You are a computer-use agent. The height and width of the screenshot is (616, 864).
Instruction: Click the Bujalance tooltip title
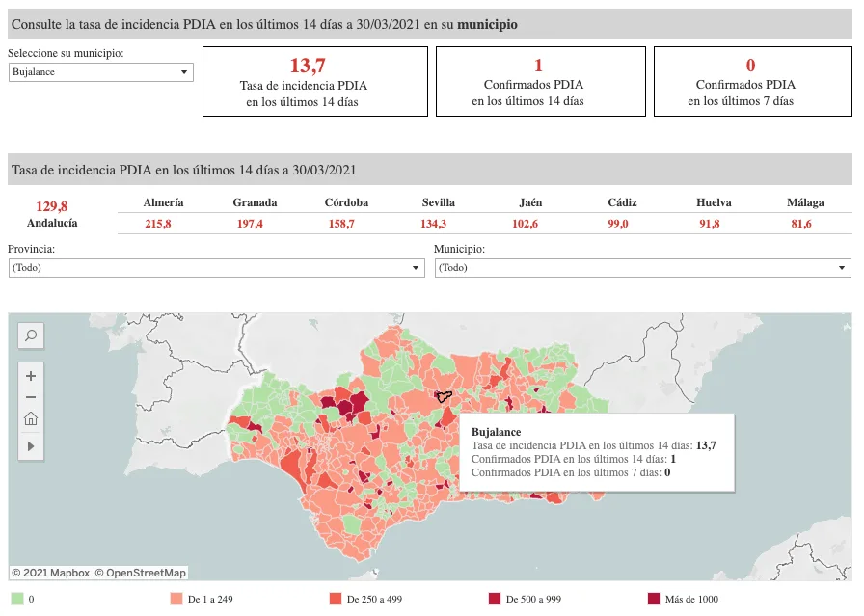click(496, 432)
